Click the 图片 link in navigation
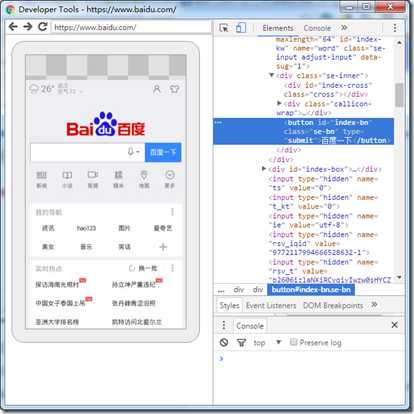This screenshot has width=414, height=414. click(124, 228)
